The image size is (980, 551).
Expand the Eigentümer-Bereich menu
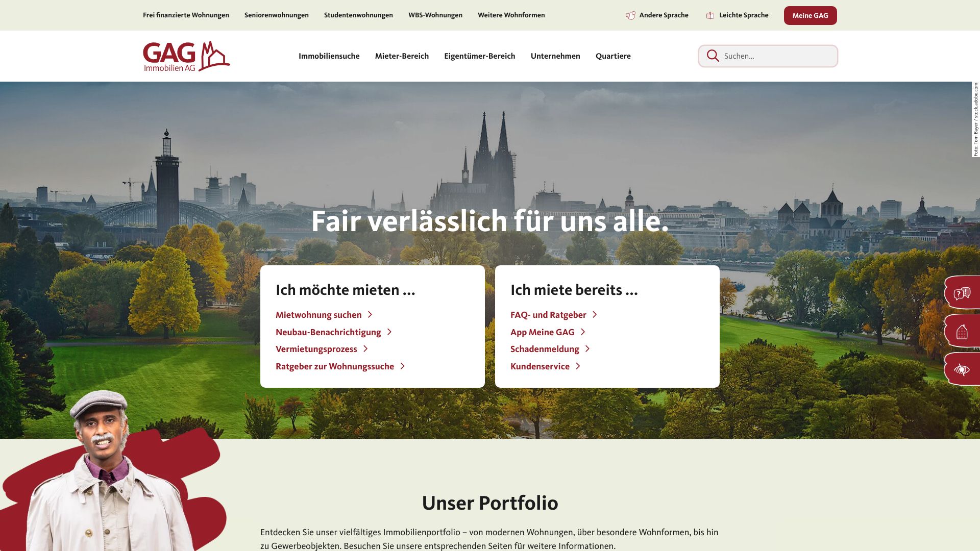tap(479, 56)
